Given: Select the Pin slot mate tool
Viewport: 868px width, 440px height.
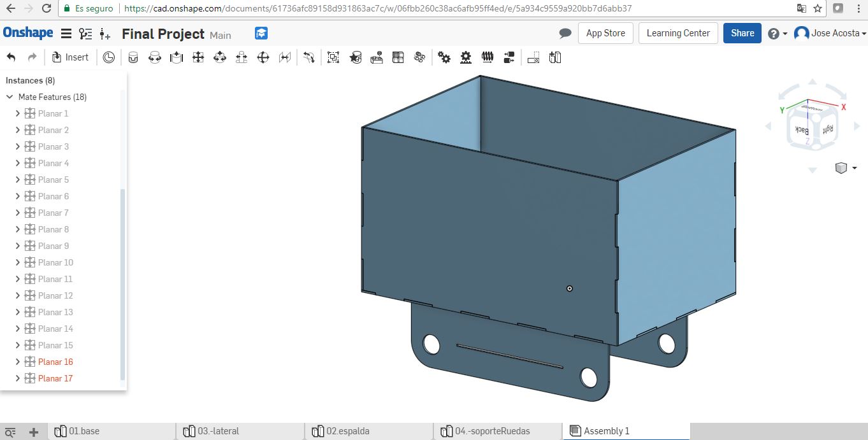Looking at the screenshot, I should [x=241, y=57].
